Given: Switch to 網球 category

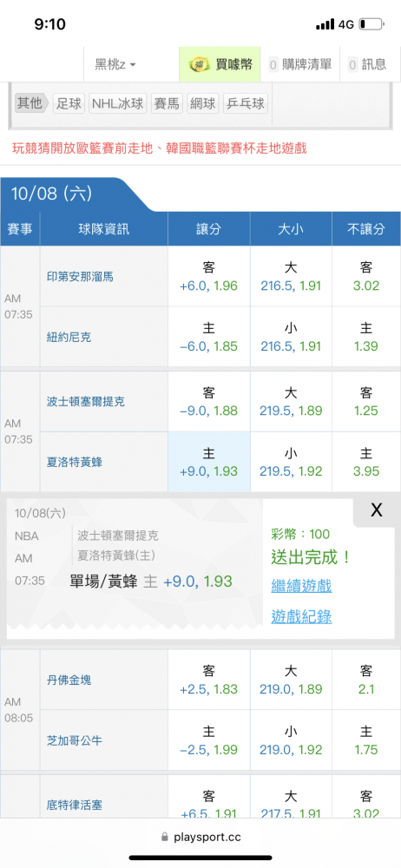Looking at the screenshot, I should click(x=203, y=103).
